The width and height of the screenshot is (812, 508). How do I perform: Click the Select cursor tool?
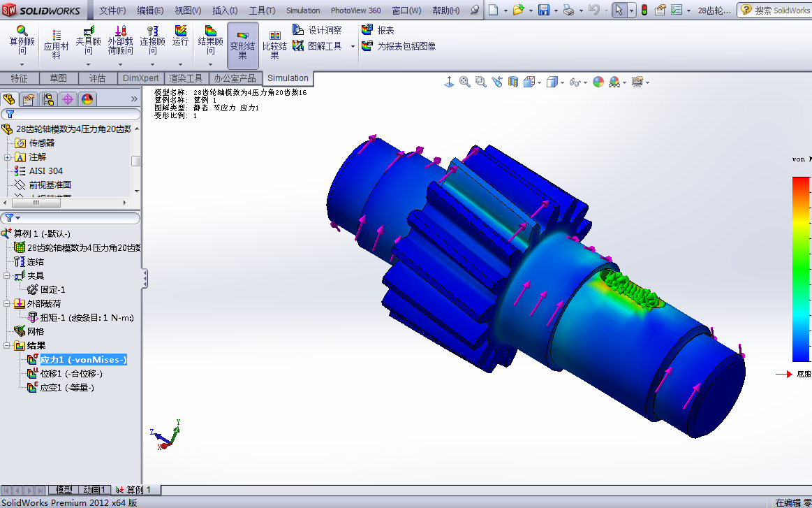[x=619, y=10]
